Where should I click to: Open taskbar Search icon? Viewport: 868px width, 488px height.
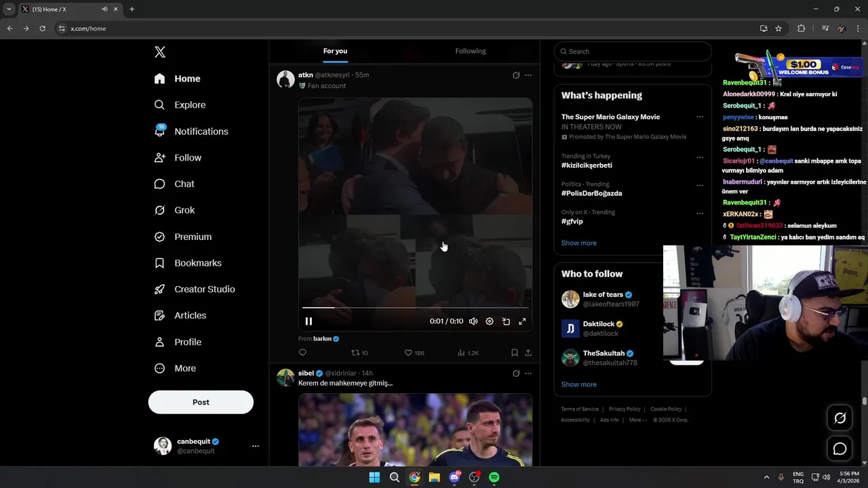point(394,477)
